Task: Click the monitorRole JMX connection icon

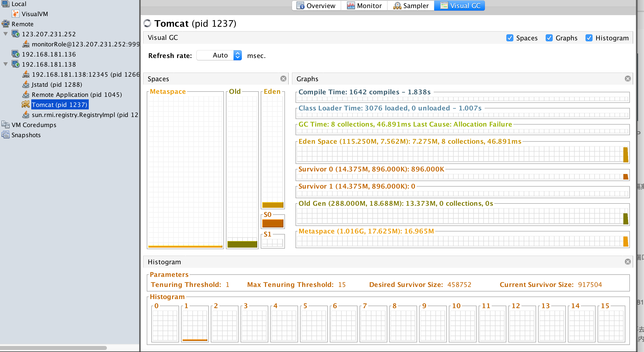Action: pos(26,44)
